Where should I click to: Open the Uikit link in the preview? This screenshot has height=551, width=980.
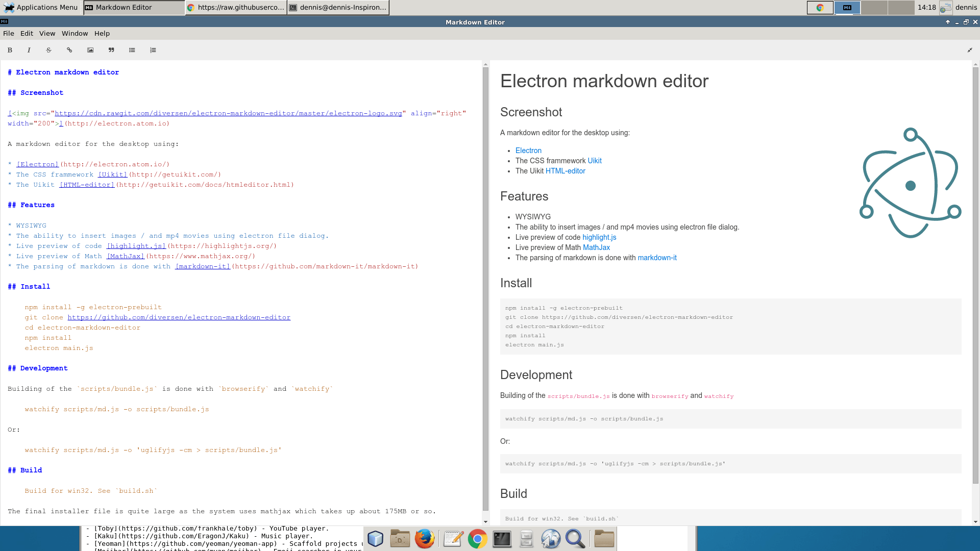595,161
